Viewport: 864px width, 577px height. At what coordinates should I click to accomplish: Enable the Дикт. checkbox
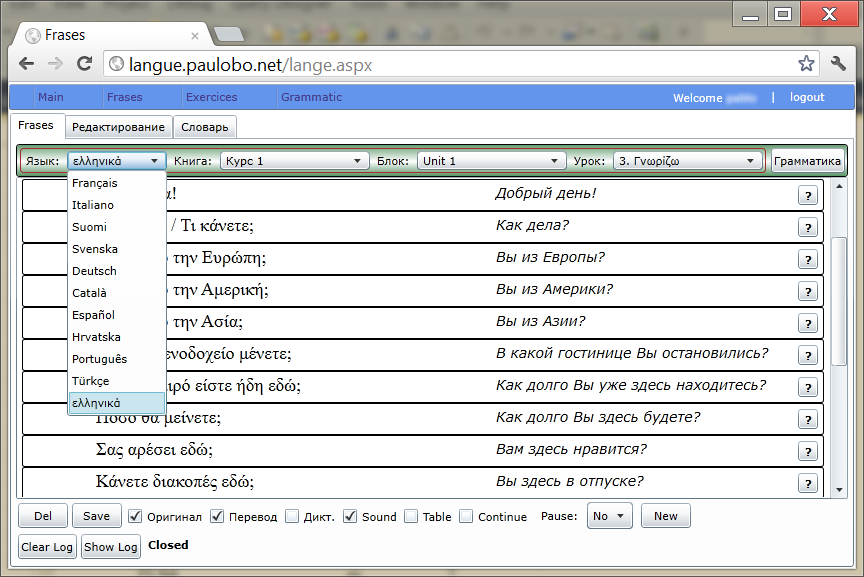pyautogui.click(x=292, y=516)
